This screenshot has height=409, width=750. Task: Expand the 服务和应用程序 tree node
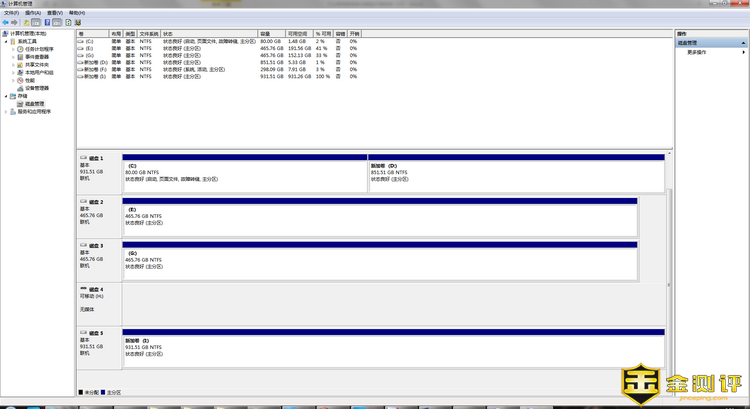6,111
